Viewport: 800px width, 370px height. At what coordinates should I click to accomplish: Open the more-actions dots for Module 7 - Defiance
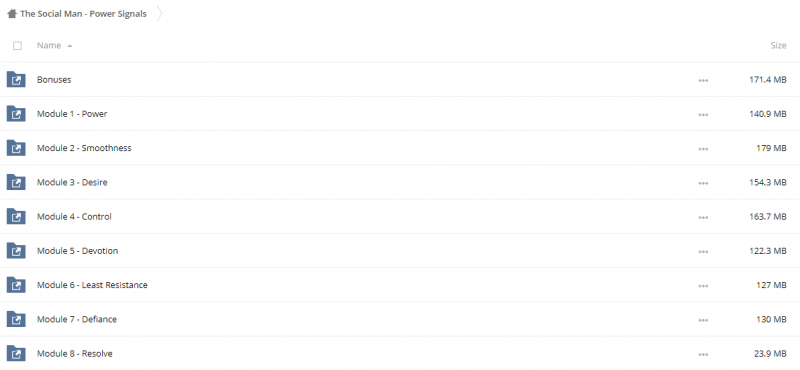click(703, 319)
